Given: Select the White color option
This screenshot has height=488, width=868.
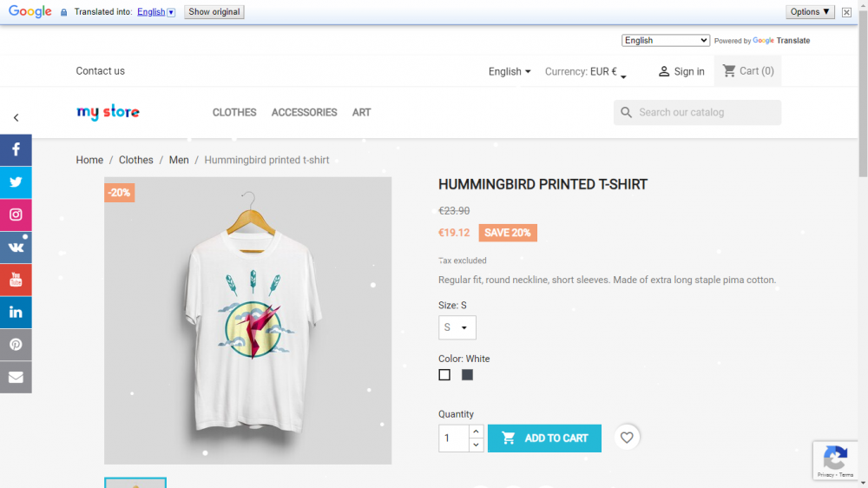Looking at the screenshot, I should (x=444, y=375).
